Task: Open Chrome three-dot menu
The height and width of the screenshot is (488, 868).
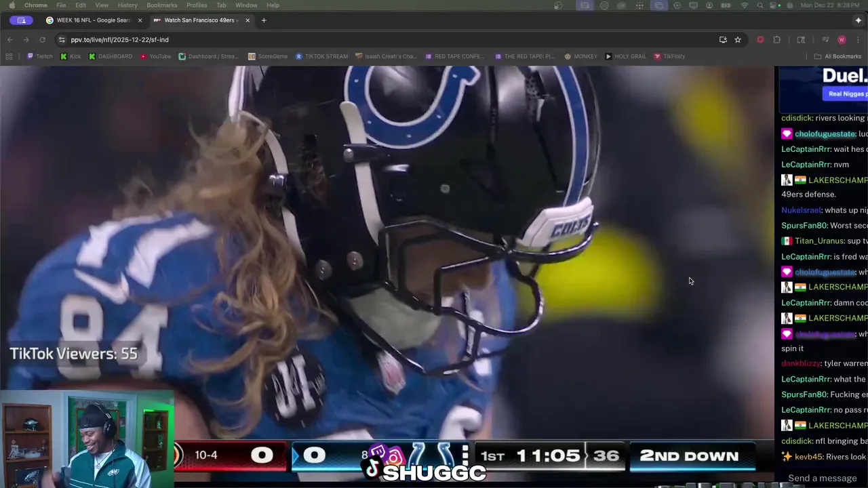Action: pos(858,39)
